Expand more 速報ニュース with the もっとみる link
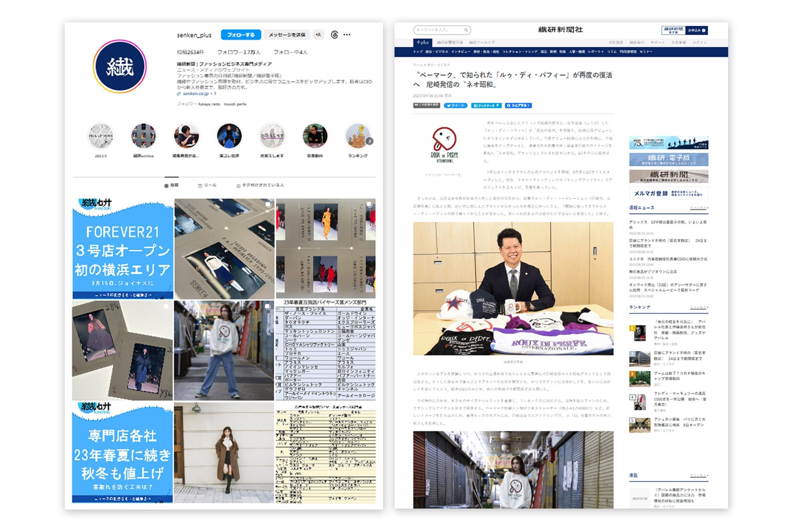Screen dimensions: 798x532 point(699,208)
